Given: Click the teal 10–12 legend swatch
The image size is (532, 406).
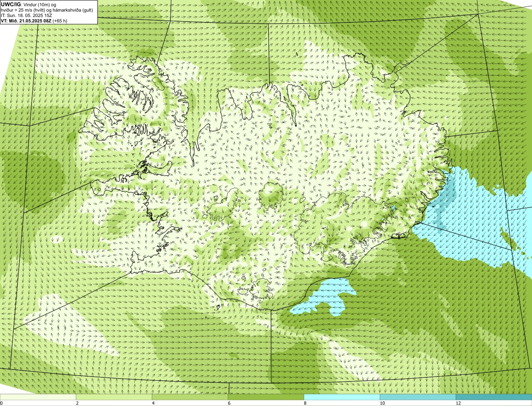Looking at the screenshot, I should coord(418,397).
